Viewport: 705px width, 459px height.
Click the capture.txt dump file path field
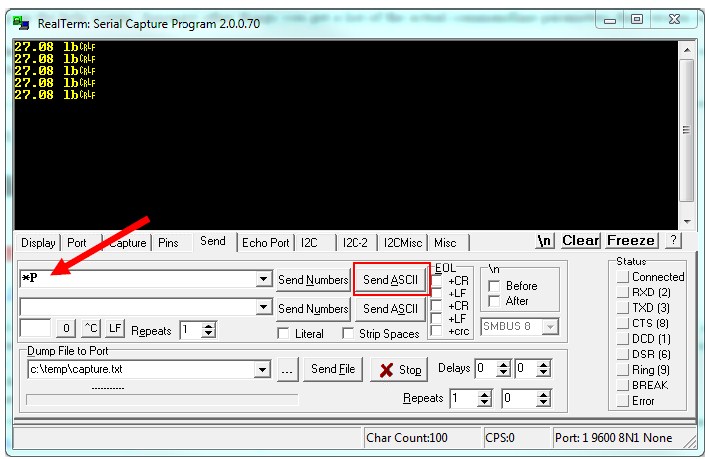142,370
